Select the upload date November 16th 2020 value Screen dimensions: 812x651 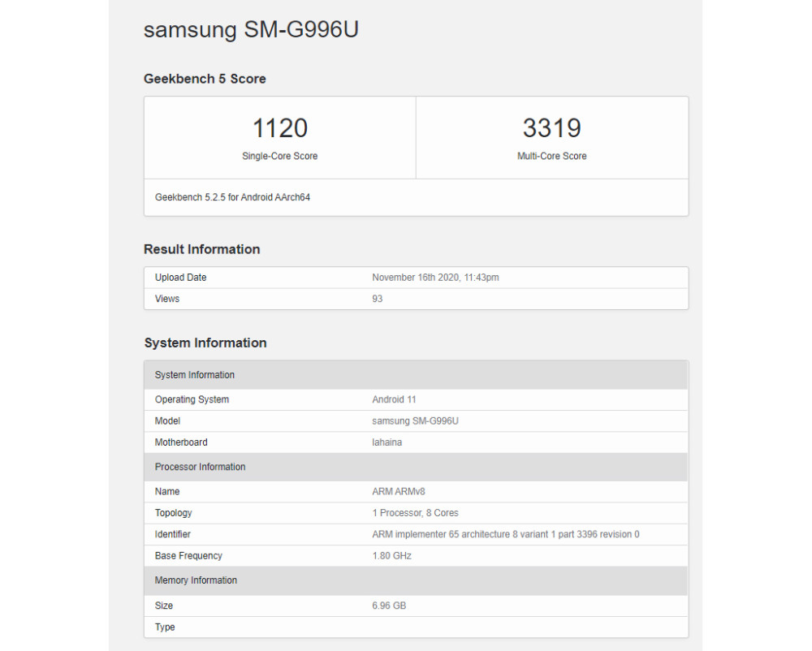435,278
